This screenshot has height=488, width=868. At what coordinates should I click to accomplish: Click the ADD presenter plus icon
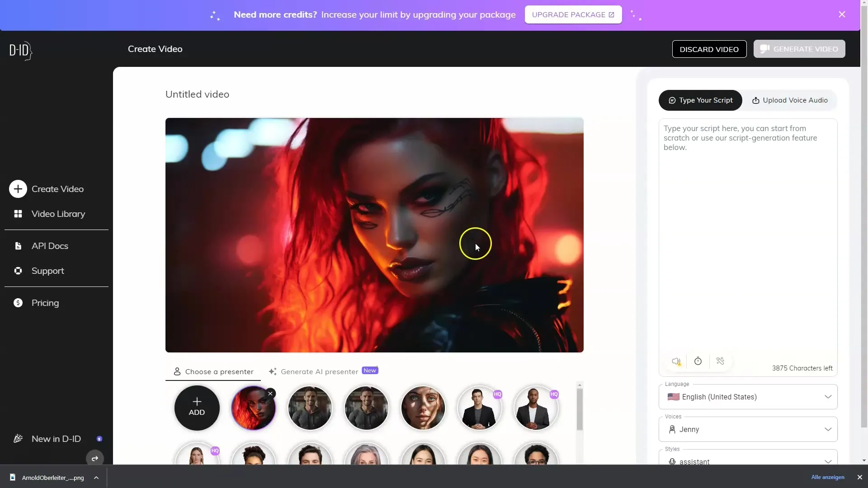196,406
